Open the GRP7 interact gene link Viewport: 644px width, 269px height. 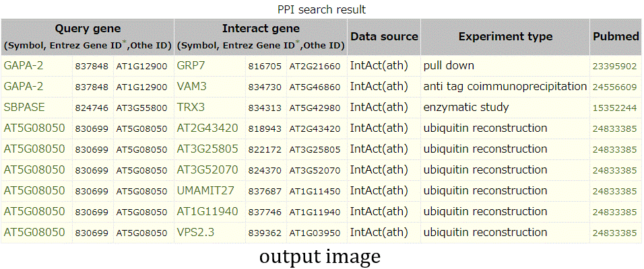click(x=191, y=66)
